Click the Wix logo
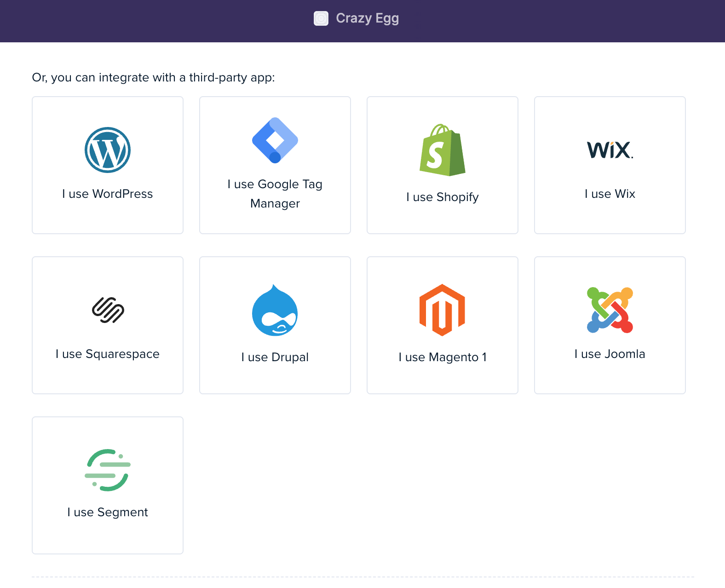This screenshot has height=588, width=725. 610,150
